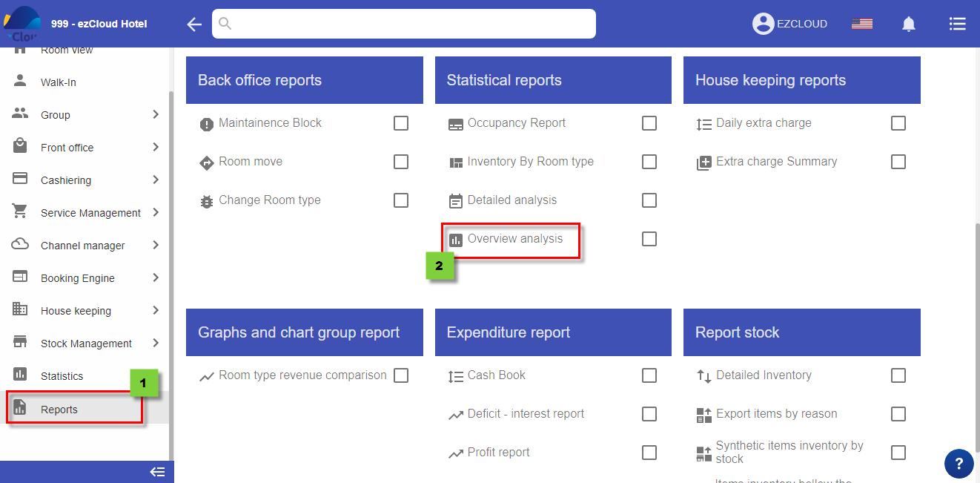980x483 pixels.
Task: Click the US flag language icon
Action: tap(861, 24)
